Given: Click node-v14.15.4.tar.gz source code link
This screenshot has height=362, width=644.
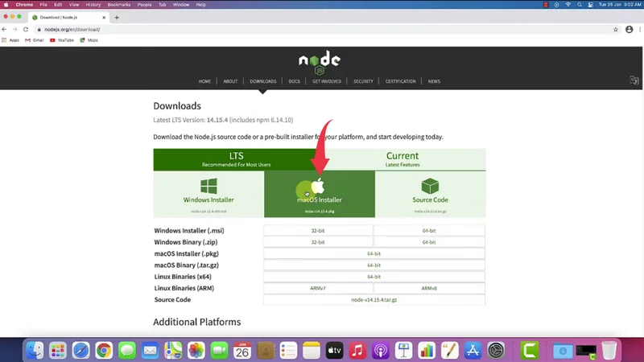Looking at the screenshot, I should 374,299.
